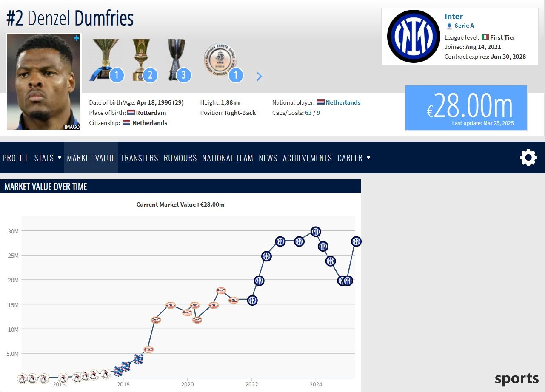
Task: Open the Rumours tab
Action: (x=180, y=158)
